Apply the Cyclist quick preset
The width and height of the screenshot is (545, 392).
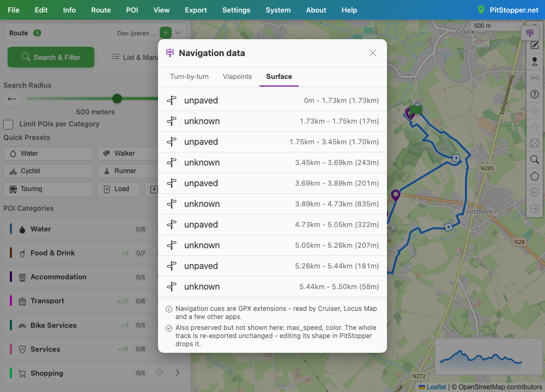tap(49, 171)
